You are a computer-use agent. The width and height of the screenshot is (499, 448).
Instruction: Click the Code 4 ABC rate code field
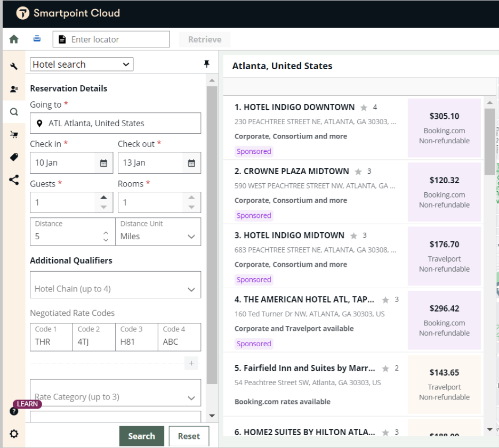pyautogui.click(x=180, y=337)
